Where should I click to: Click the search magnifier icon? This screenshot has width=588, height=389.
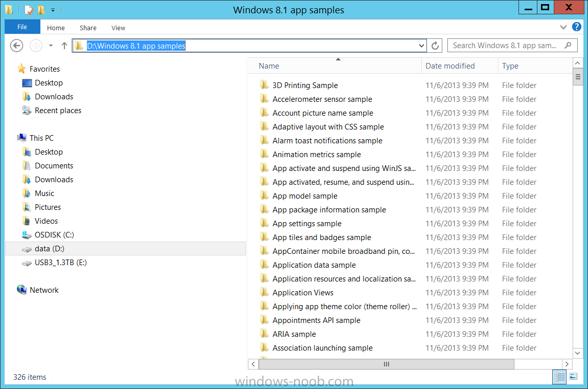[x=568, y=46]
